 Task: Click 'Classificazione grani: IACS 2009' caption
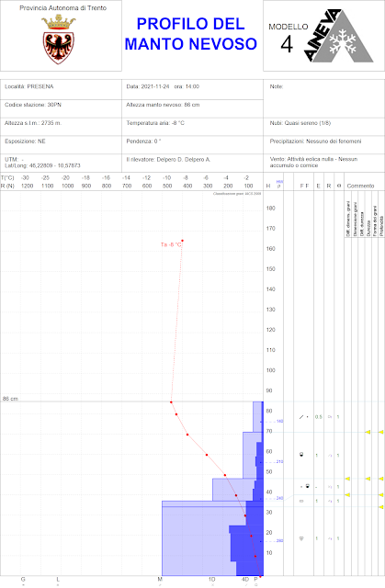(237, 194)
